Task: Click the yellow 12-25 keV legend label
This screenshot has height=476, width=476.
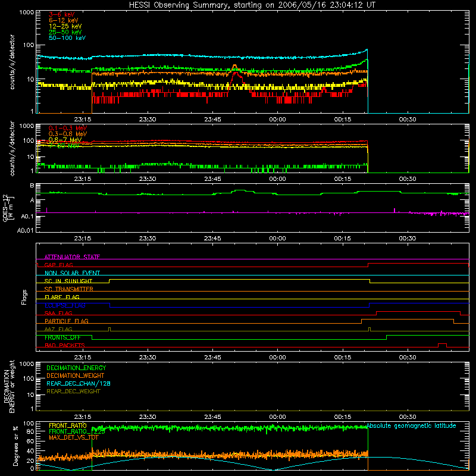Action: click(65, 26)
